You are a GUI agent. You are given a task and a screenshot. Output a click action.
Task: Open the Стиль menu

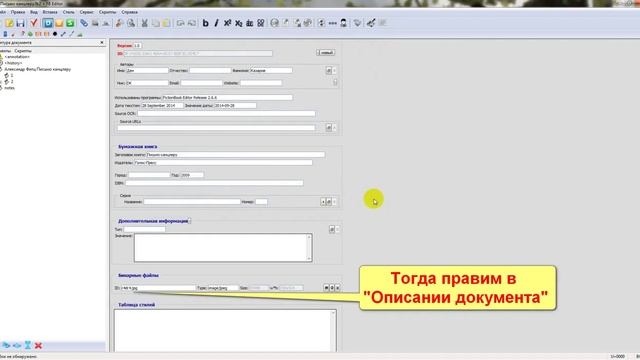point(69,12)
